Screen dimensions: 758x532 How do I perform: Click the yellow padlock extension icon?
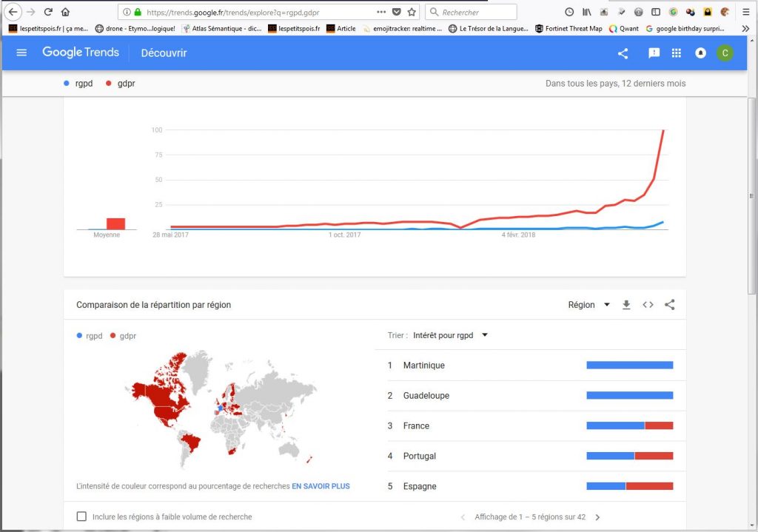coord(708,12)
